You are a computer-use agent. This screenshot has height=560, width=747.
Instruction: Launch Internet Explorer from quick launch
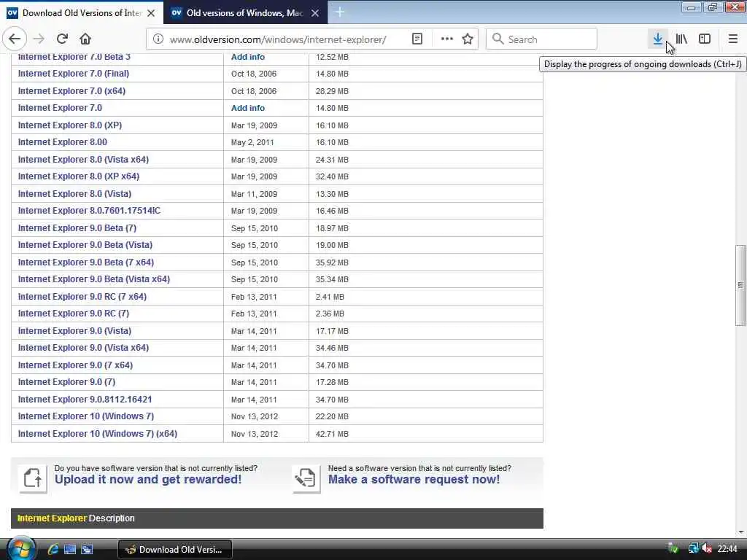53,550
